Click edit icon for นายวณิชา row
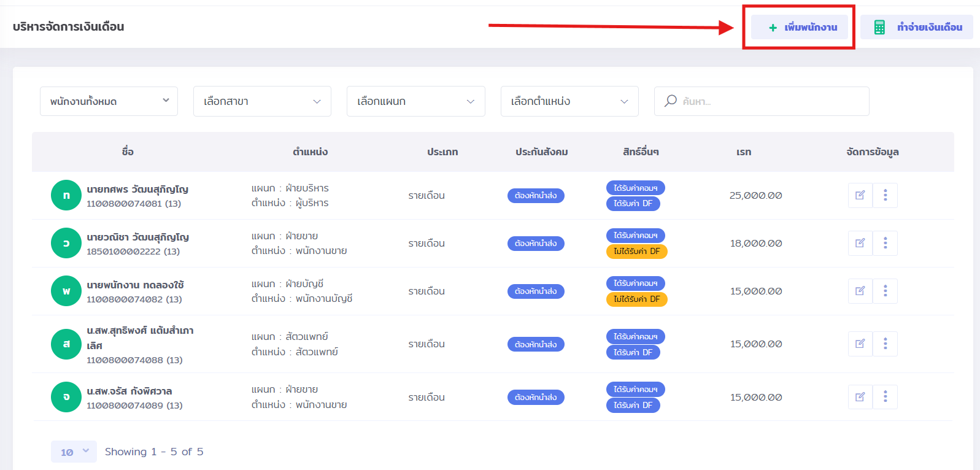 pos(860,243)
